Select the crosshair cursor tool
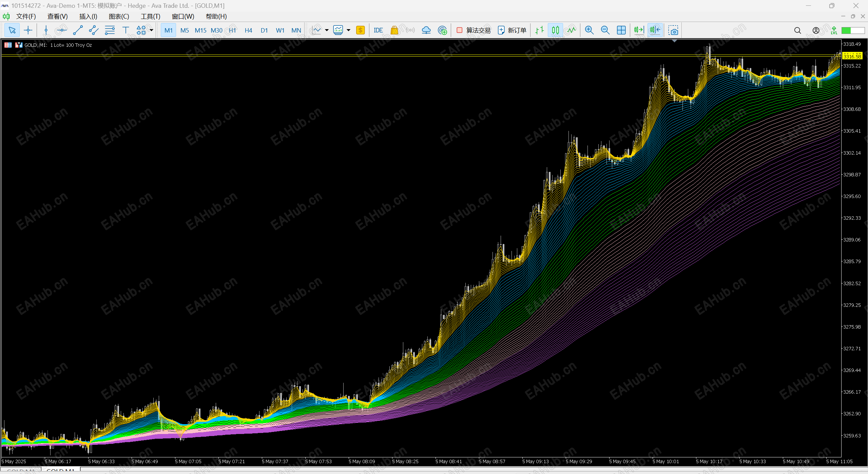868x474 pixels. click(28, 30)
